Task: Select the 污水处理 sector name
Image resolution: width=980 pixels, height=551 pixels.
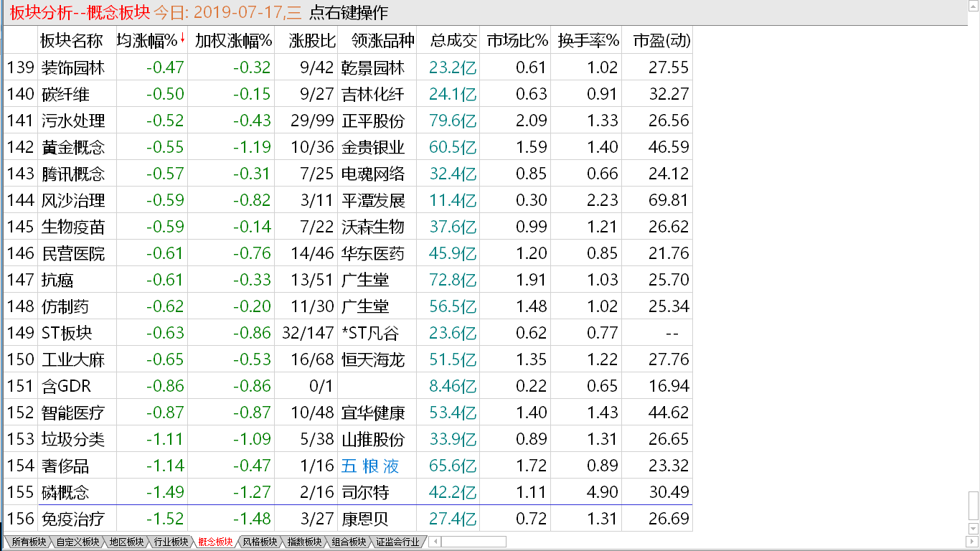Action: click(73, 121)
